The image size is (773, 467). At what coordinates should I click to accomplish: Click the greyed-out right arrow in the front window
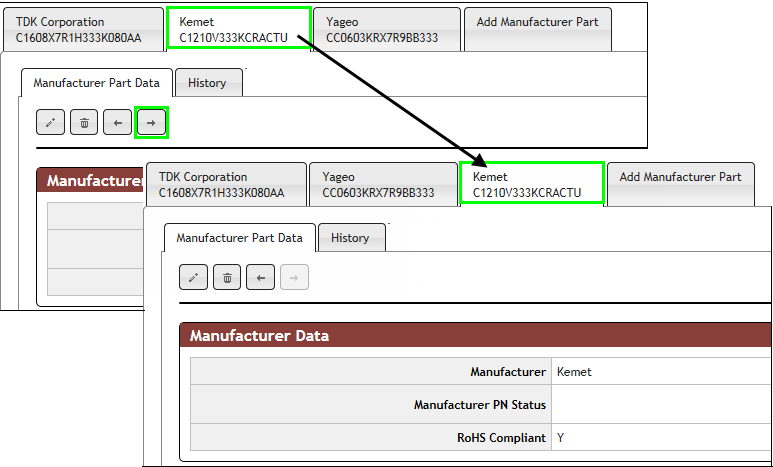point(294,277)
